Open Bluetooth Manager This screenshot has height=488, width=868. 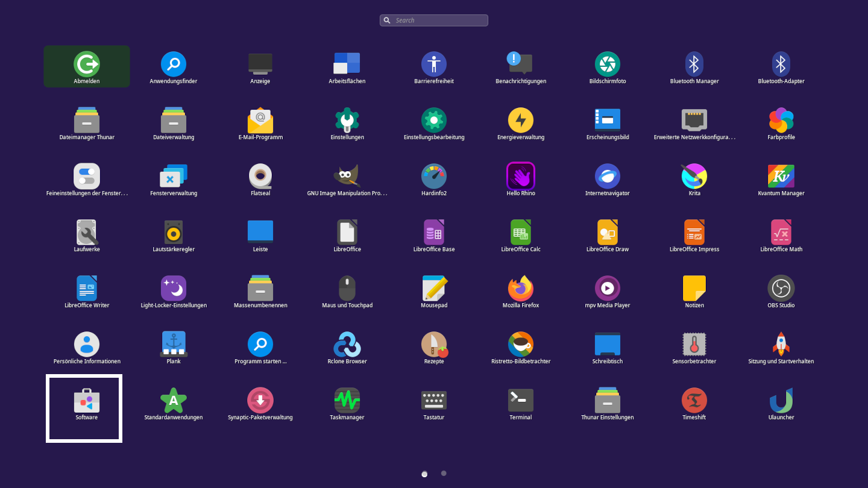click(x=694, y=64)
